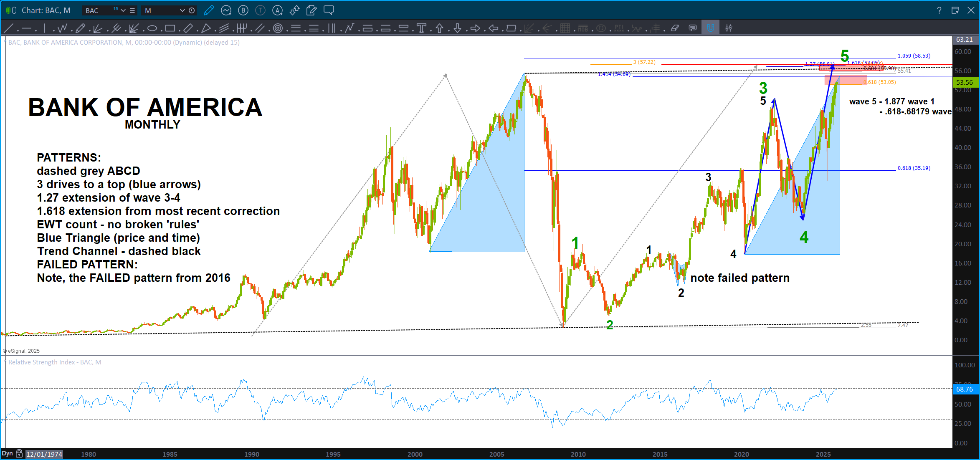Select the trend line drawing tool

click(8, 28)
